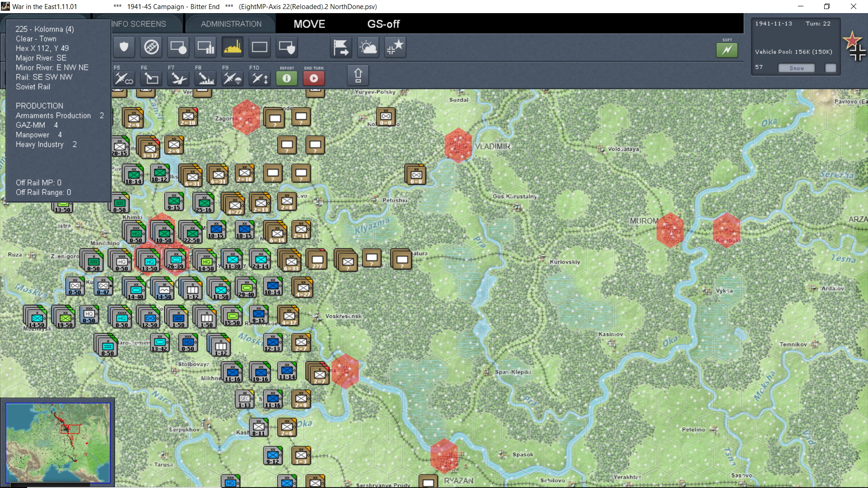Screen dimensions: 868x488
Task: Click the up-arrow collapse toolbar button
Action: 358,75
